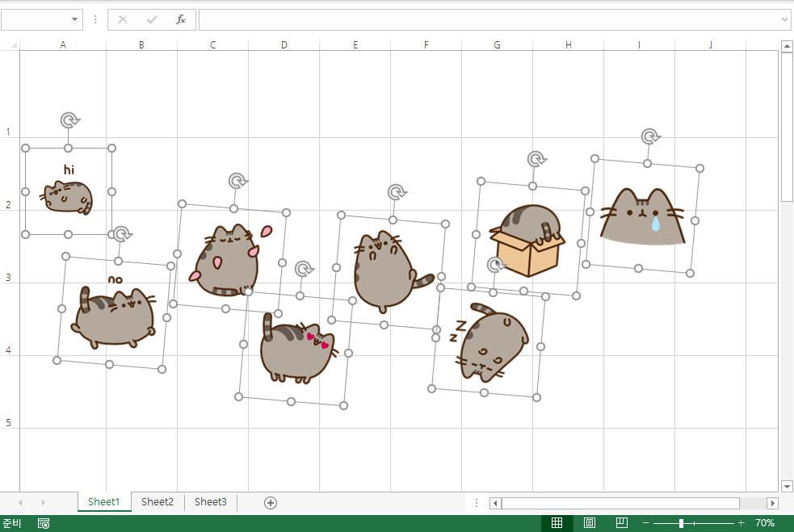794x532 pixels.
Task: Click the zoom in plus button
Action: point(741,523)
